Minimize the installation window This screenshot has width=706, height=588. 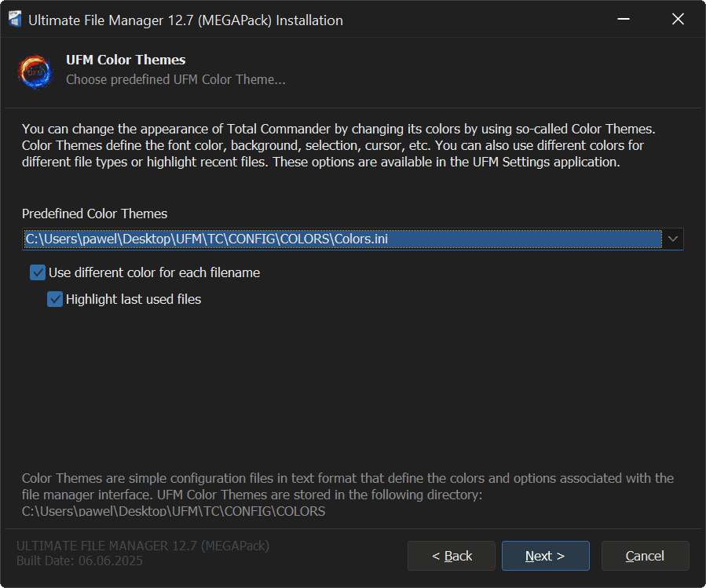[623, 20]
